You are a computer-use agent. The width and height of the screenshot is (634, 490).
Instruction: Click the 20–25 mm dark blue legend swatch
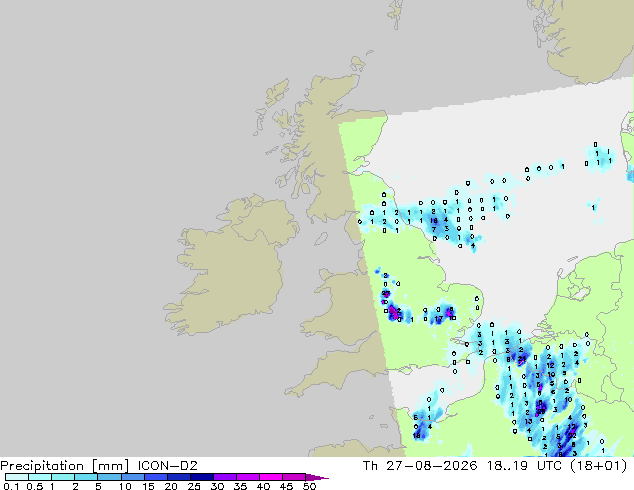pos(179,477)
